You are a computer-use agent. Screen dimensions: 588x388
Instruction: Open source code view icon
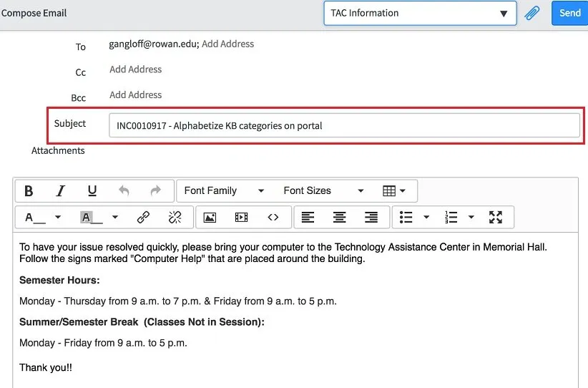pyautogui.click(x=273, y=217)
